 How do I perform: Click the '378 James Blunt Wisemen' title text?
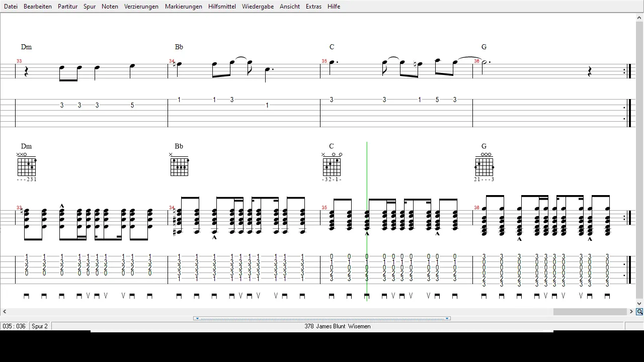pos(337,326)
